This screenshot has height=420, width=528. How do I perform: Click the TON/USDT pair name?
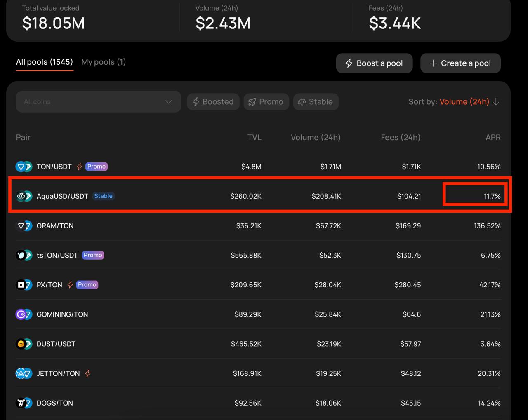[54, 167]
